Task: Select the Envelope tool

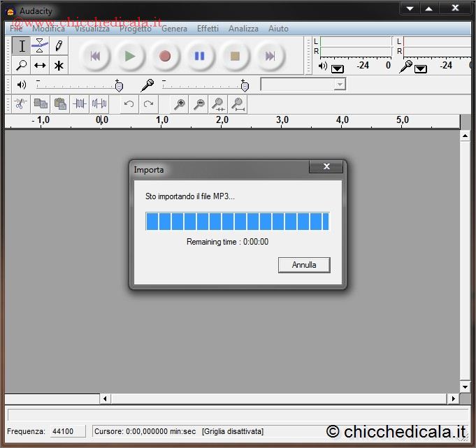Action: pos(40,46)
